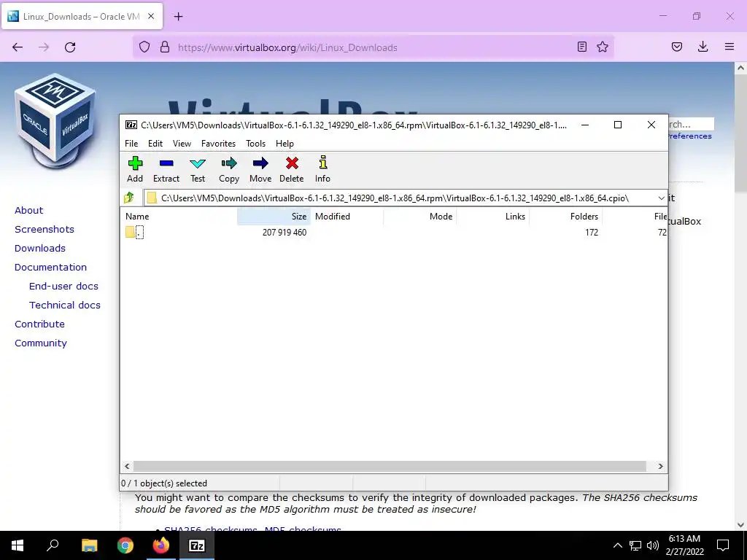This screenshot has height=560, width=747.
Task: Click the 172 folders count value
Action: [592, 233]
